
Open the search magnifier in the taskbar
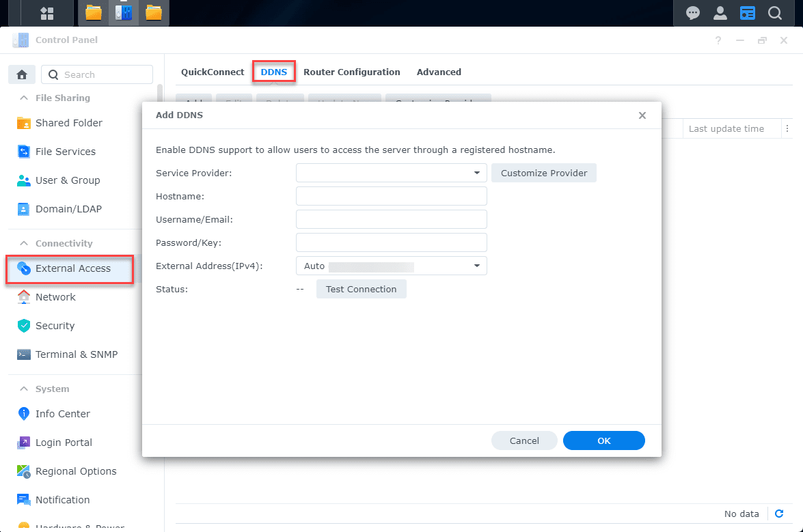pos(774,13)
